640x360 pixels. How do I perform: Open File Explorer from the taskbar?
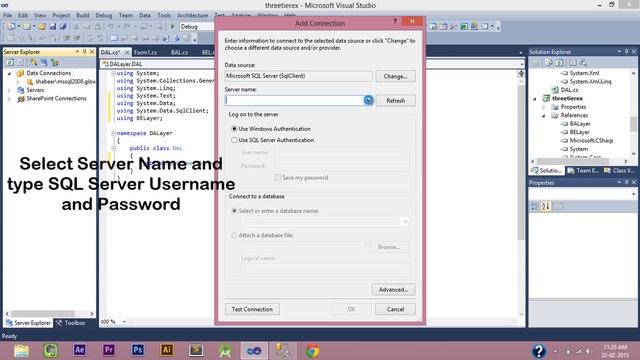(21, 351)
